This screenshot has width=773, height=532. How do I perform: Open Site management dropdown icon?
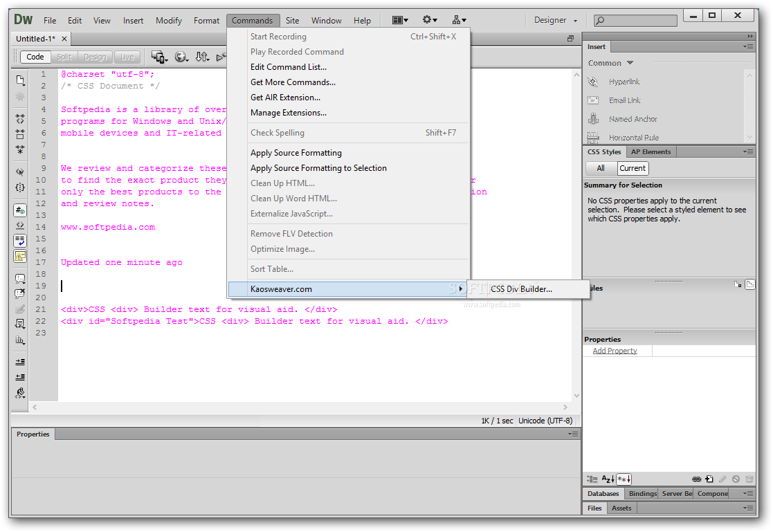click(x=459, y=20)
